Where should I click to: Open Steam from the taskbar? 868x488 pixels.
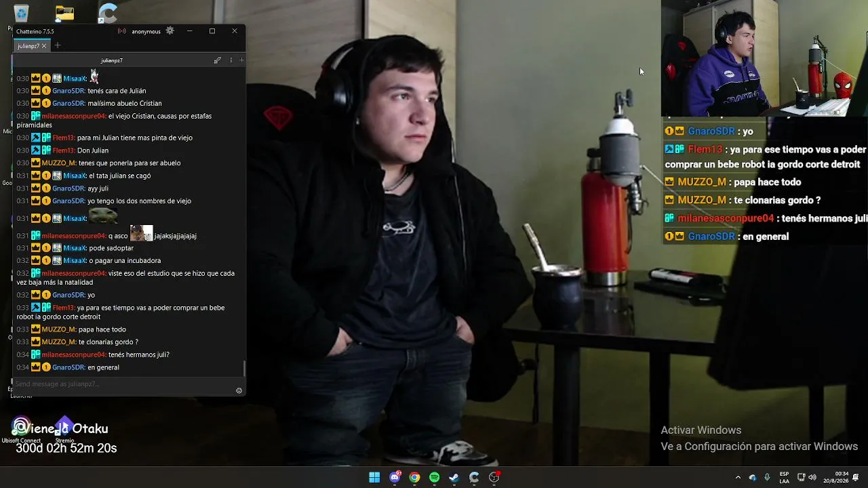coord(454,477)
